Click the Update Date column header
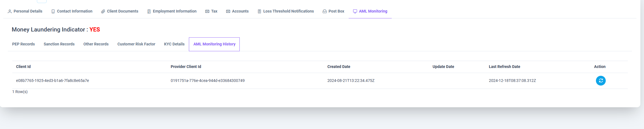The image size is (644, 129). click(443, 67)
